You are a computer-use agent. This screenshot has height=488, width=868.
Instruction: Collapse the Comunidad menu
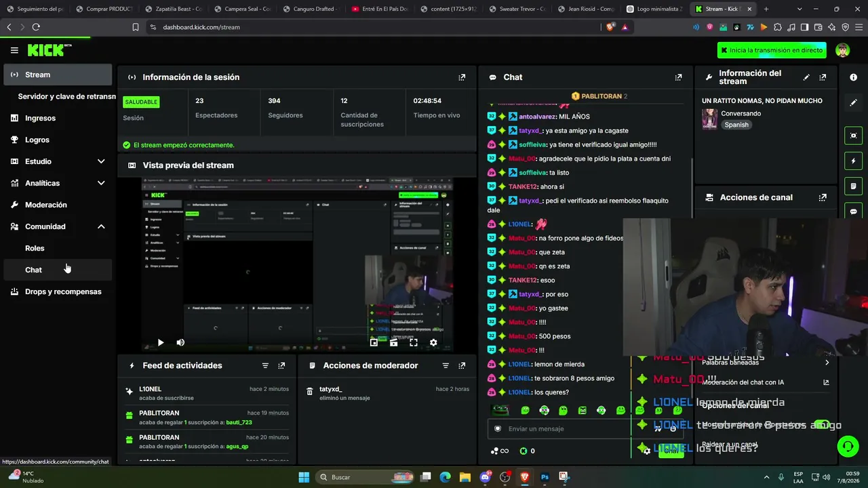(101, 226)
